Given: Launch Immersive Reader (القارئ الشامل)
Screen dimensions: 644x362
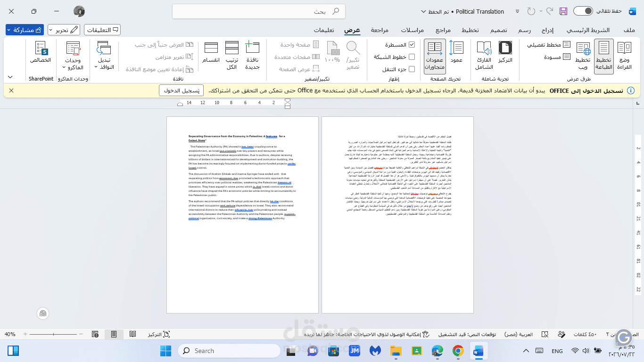Looking at the screenshot, I should pyautogui.click(x=484, y=55).
